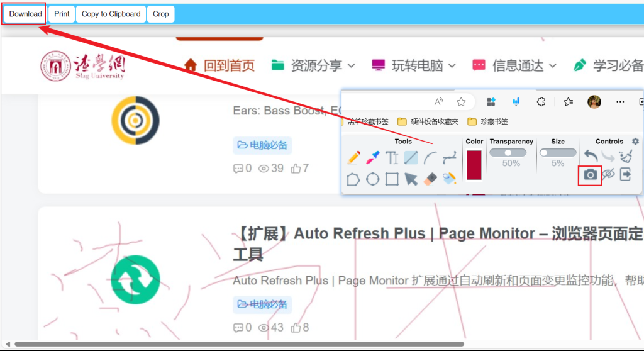
Task: Adjust the Transparency slider
Action: coord(508,153)
